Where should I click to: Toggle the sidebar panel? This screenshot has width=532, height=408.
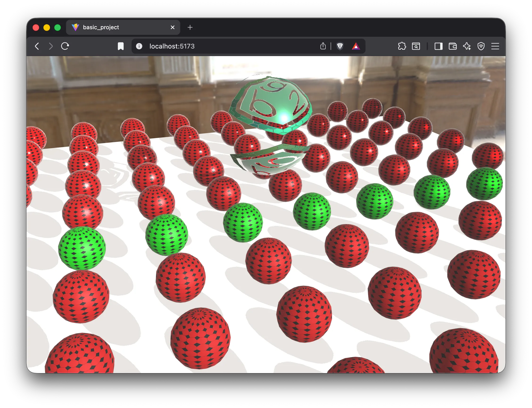pyautogui.click(x=438, y=46)
